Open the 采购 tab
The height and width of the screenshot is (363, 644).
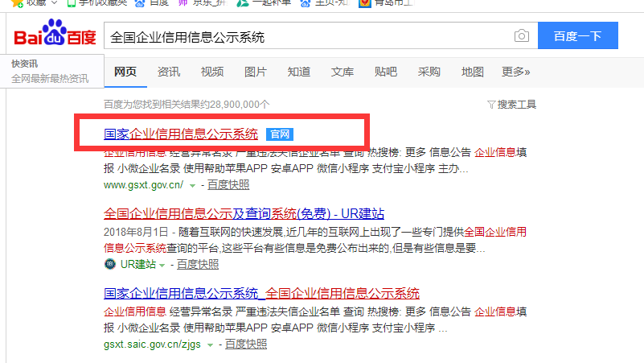click(429, 72)
